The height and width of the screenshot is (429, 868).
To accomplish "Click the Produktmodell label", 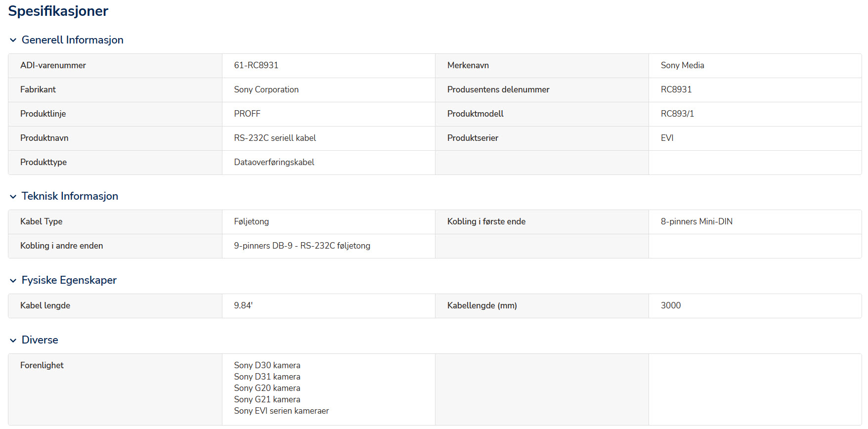I will [476, 114].
